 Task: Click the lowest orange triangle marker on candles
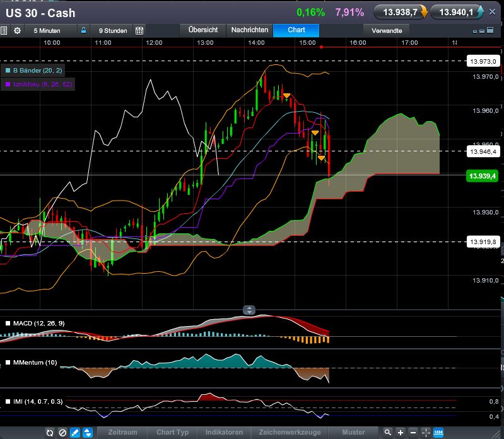point(321,158)
